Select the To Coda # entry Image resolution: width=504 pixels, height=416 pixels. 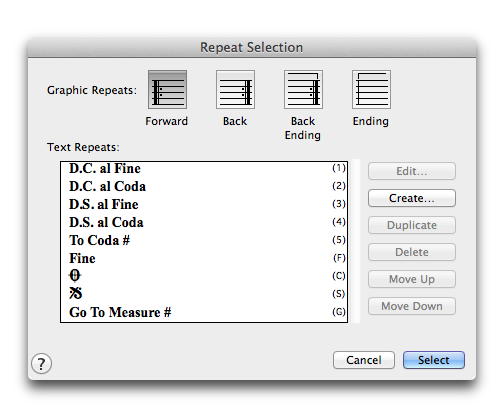204,240
